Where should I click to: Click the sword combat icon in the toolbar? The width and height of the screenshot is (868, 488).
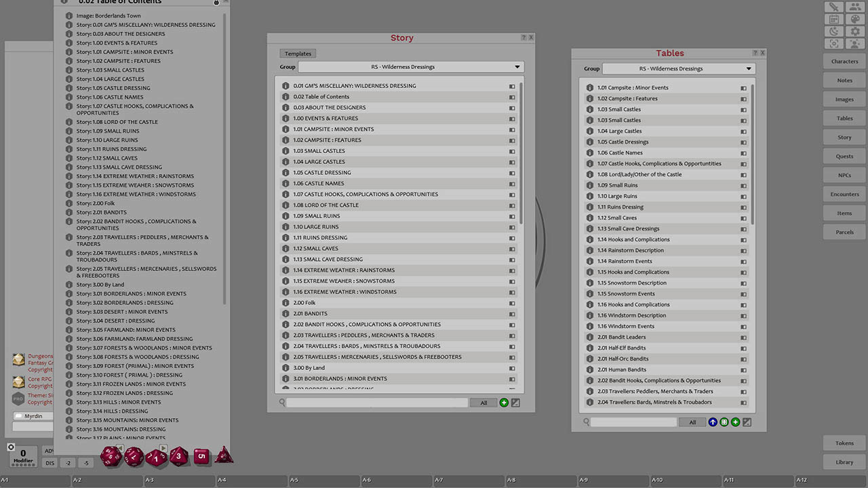point(834,7)
